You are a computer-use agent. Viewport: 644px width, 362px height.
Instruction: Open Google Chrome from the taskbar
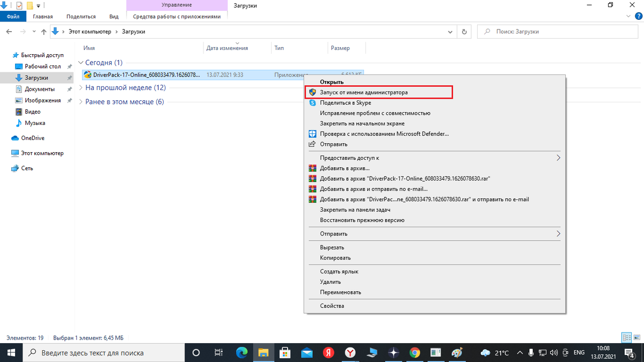coord(414,353)
